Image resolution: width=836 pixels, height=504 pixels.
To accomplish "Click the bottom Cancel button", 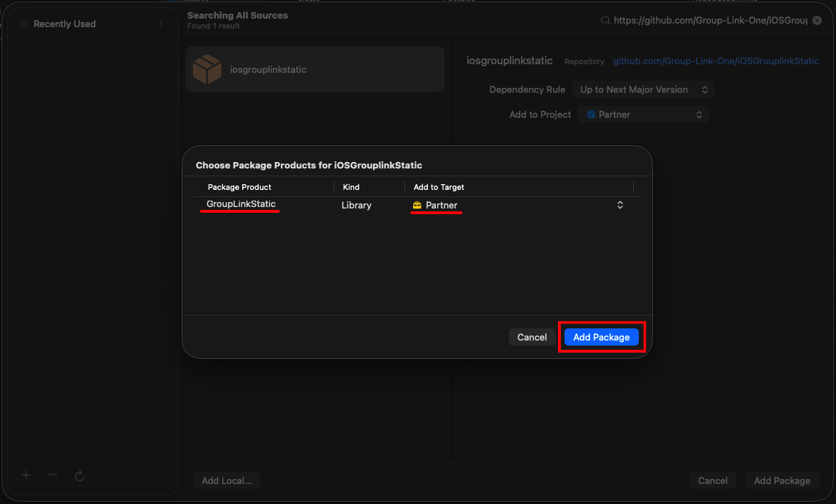I will tap(713, 480).
